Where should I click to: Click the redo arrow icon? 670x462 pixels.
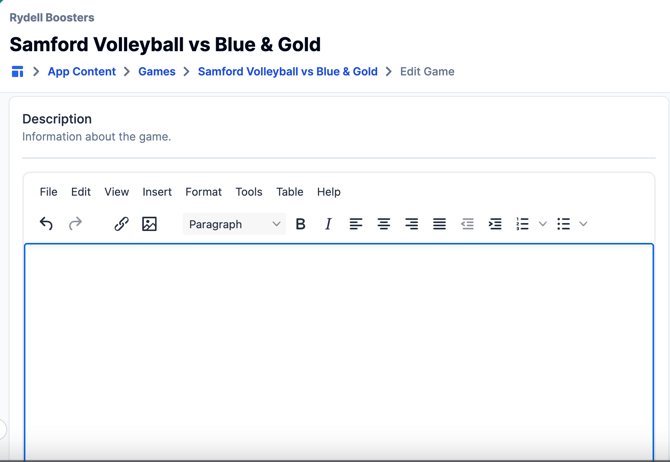(x=75, y=224)
